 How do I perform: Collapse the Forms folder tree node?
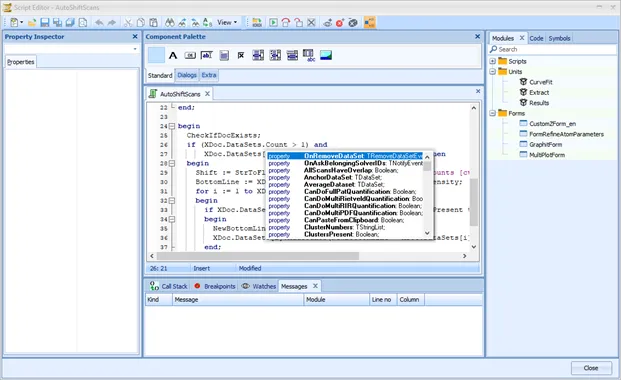click(x=493, y=113)
